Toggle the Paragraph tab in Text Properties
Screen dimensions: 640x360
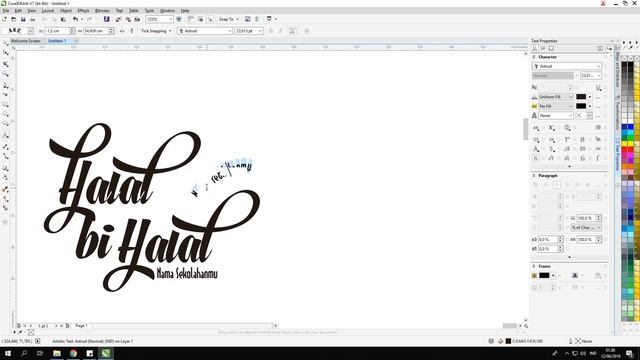click(x=543, y=49)
